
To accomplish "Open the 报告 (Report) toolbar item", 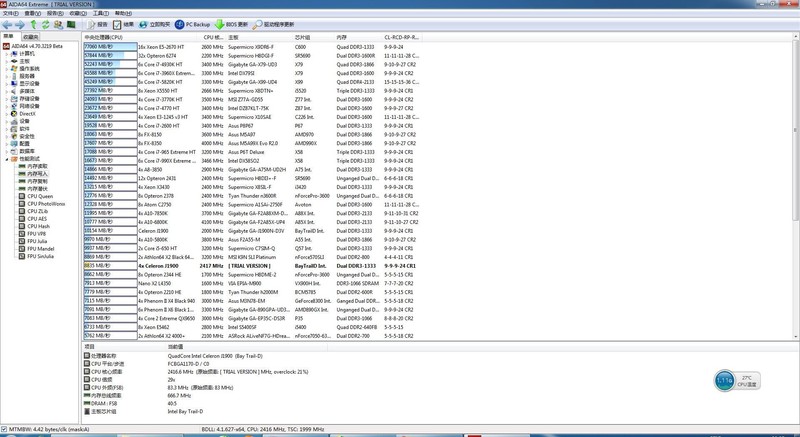I will point(97,24).
